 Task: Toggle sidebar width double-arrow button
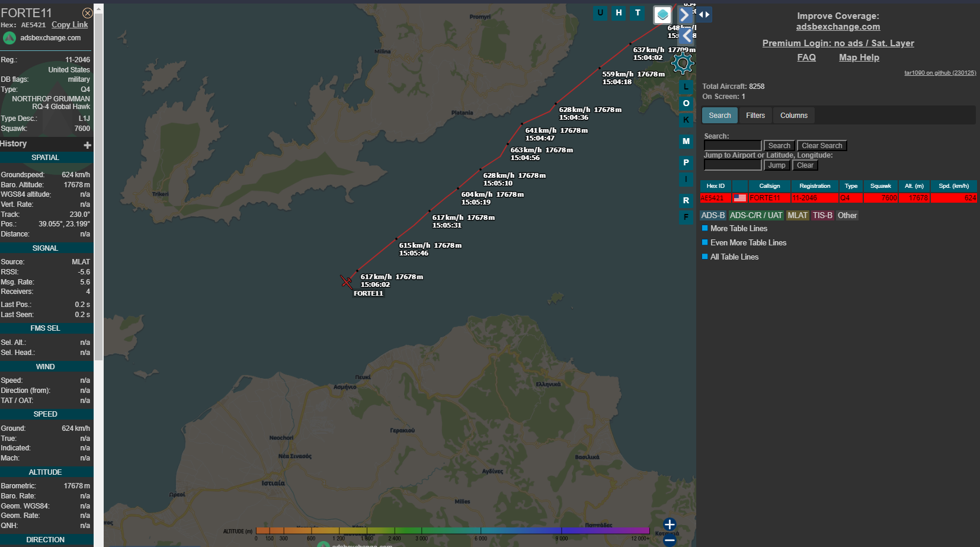[704, 15]
